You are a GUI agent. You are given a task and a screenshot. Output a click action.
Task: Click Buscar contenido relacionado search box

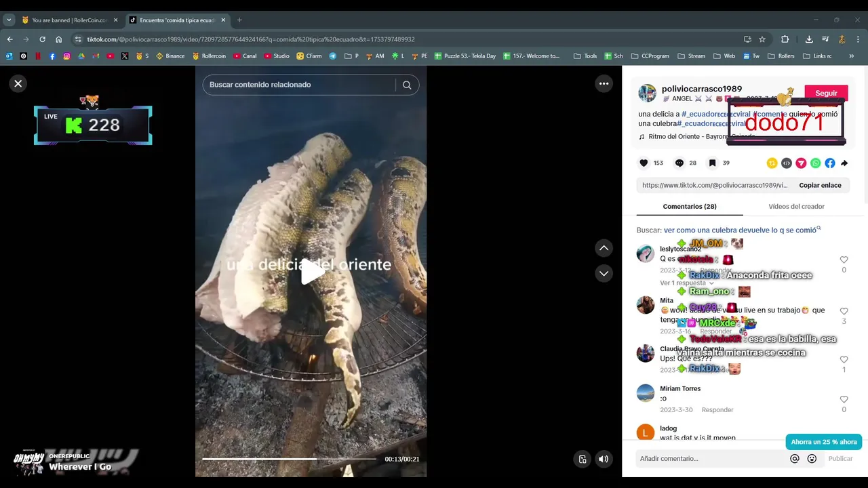pyautogui.click(x=298, y=85)
